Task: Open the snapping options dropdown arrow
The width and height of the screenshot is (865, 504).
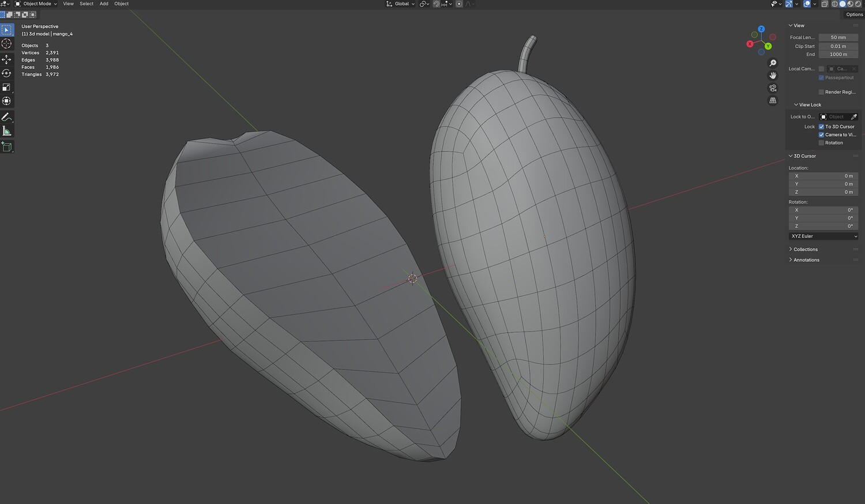Action: click(450, 4)
